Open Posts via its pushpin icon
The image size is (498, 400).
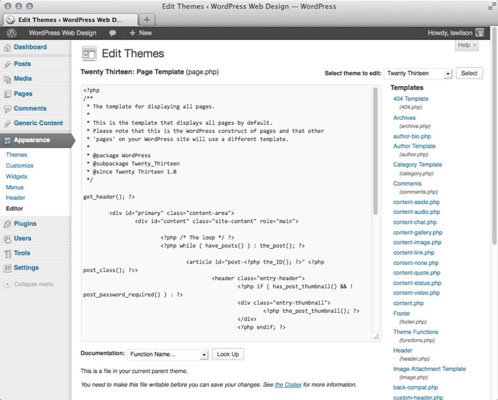[x=7, y=64]
